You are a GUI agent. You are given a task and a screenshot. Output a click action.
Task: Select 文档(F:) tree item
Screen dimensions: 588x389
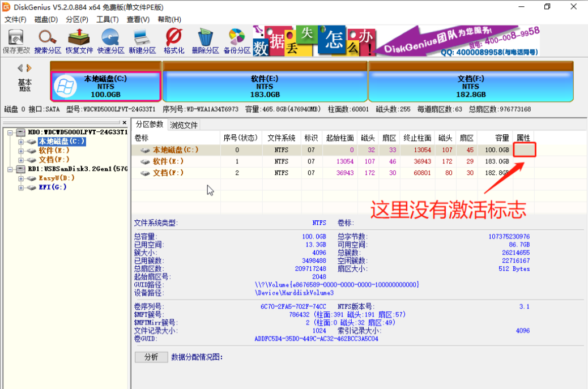[54, 160]
